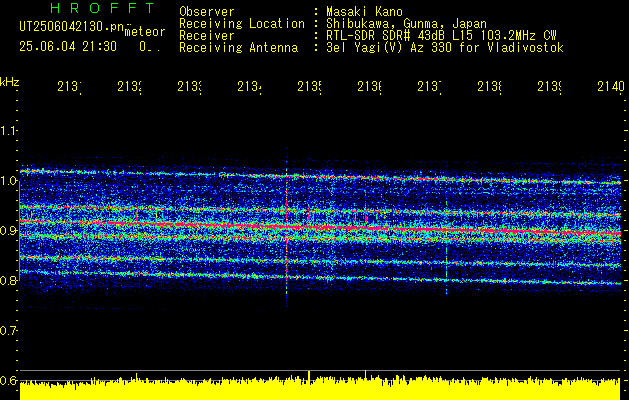Click the 2131 time marker
This screenshot has height=400, width=629.
69,86
